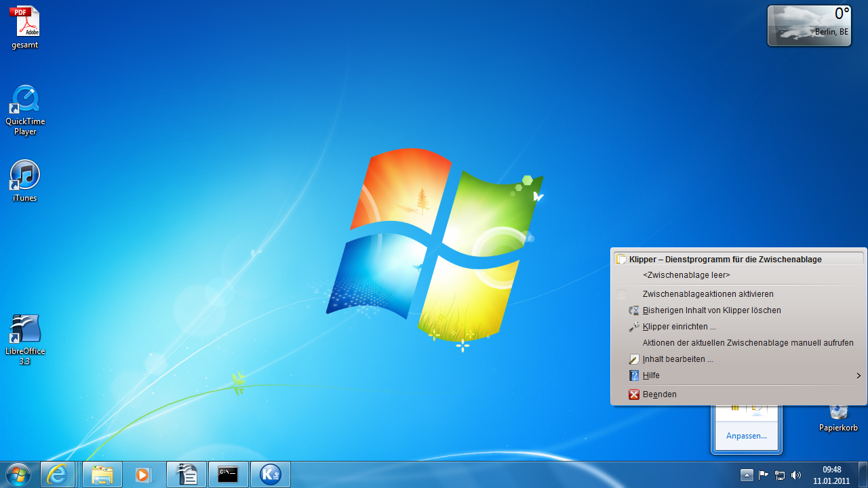Image resolution: width=868 pixels, height=488 pixels.
Task: Choose Beenden to quit Klipper
Action: (660, 394)
